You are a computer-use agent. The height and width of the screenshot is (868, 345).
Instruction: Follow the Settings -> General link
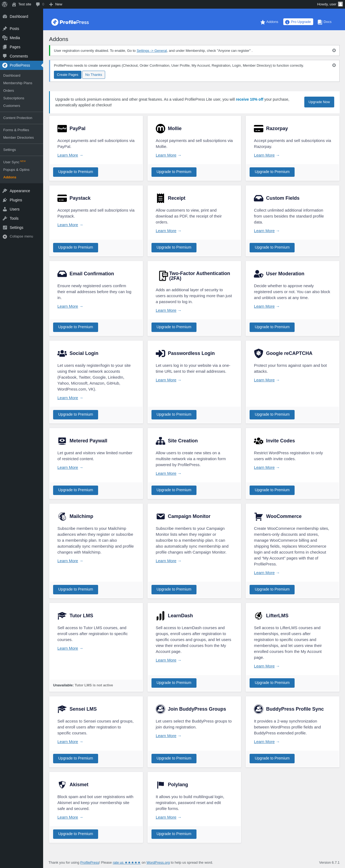tap(151, 51)
